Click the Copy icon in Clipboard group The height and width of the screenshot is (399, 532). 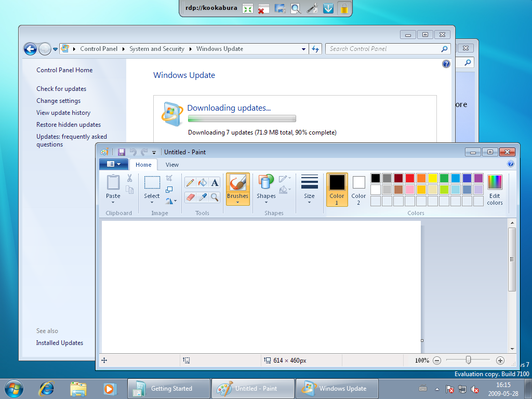point(129,190)
